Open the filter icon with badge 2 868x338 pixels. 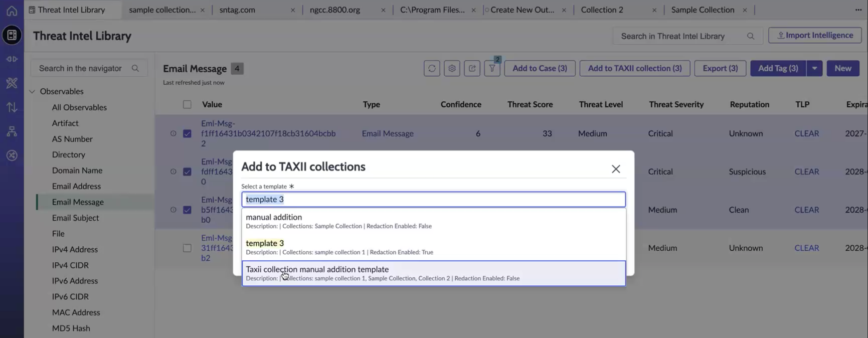point(492,68)
